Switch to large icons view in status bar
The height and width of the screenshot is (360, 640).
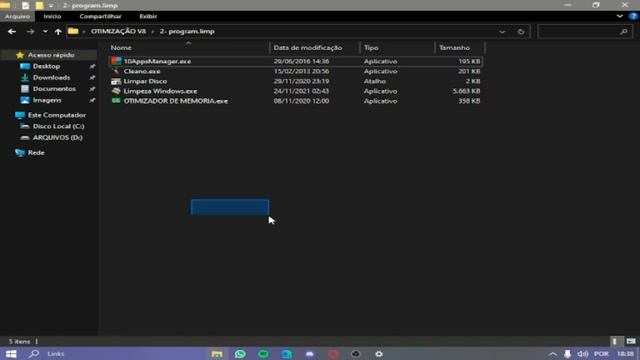coord(631,341)
